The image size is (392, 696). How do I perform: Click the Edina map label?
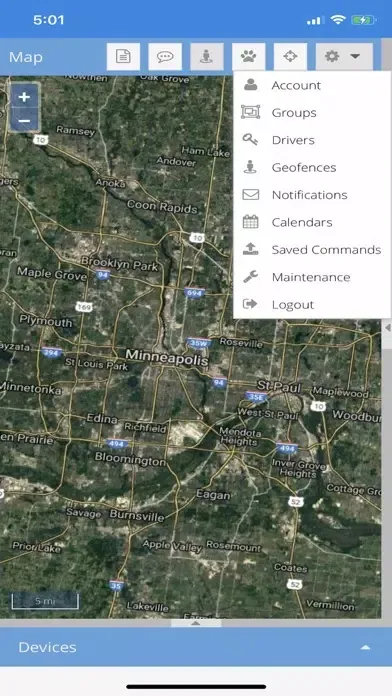[x=102, y=419]
